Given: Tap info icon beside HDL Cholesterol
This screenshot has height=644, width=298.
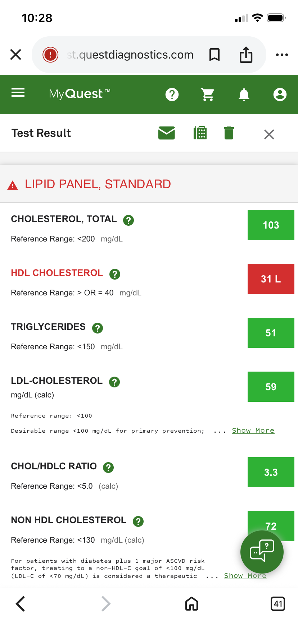Looking at the screenshot, I should [115, 274].
